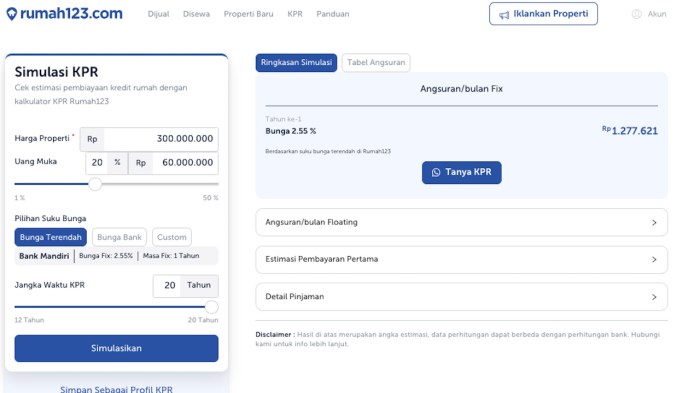This screenshot has width=700, height=393.
Task: Click the Akun profile icon
Action: pos(637,14)
